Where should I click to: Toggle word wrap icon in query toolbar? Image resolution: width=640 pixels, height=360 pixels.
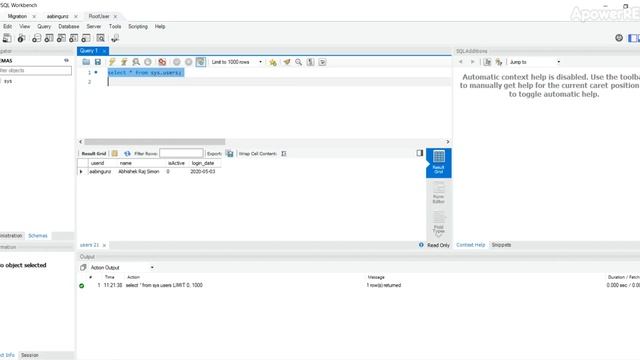point(322,62)
